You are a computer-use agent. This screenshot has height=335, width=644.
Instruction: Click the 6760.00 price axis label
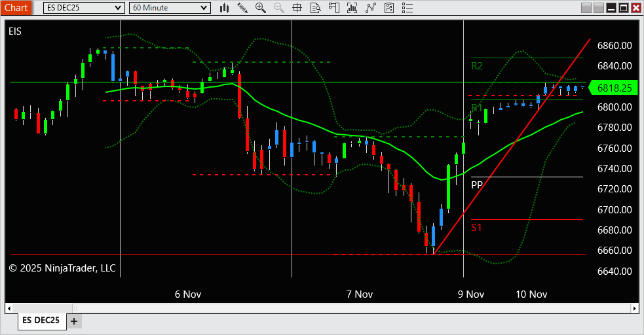[x=615, y=148]
